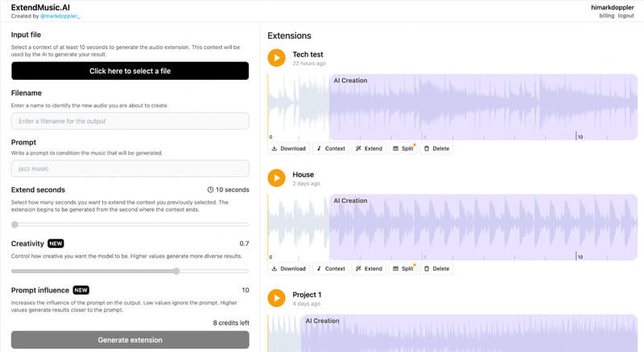Play the Tech test extension
644x352 pixels.
point(276,58)
